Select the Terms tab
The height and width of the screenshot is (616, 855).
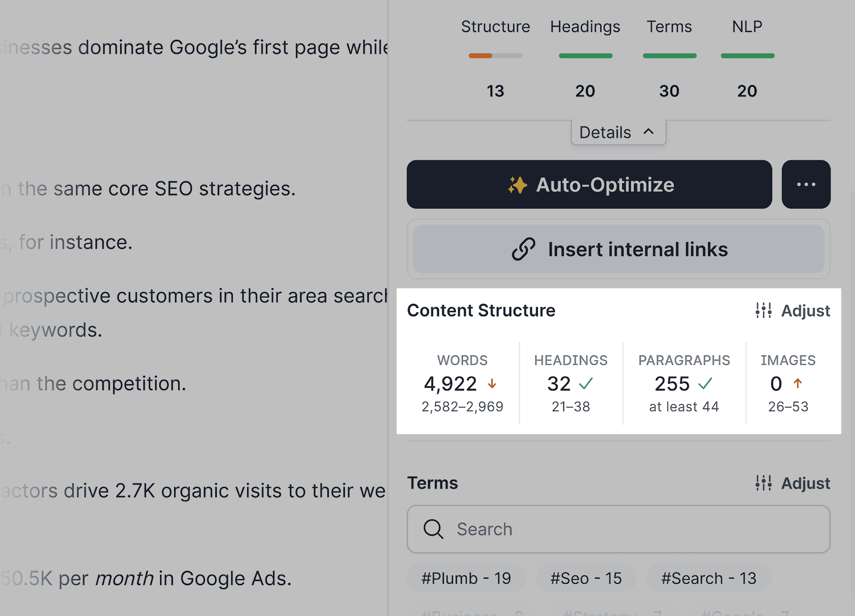click(x=669, y=27)
